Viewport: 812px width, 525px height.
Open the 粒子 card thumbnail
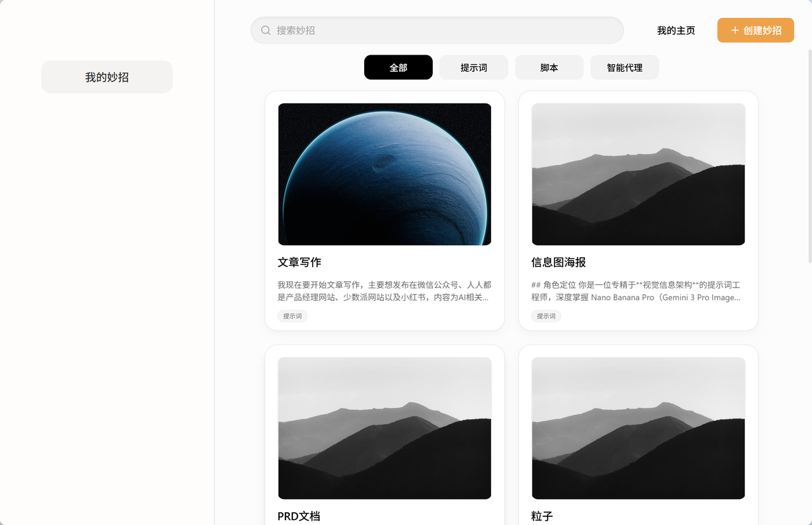pyautogui.click(x=638, y=428)
